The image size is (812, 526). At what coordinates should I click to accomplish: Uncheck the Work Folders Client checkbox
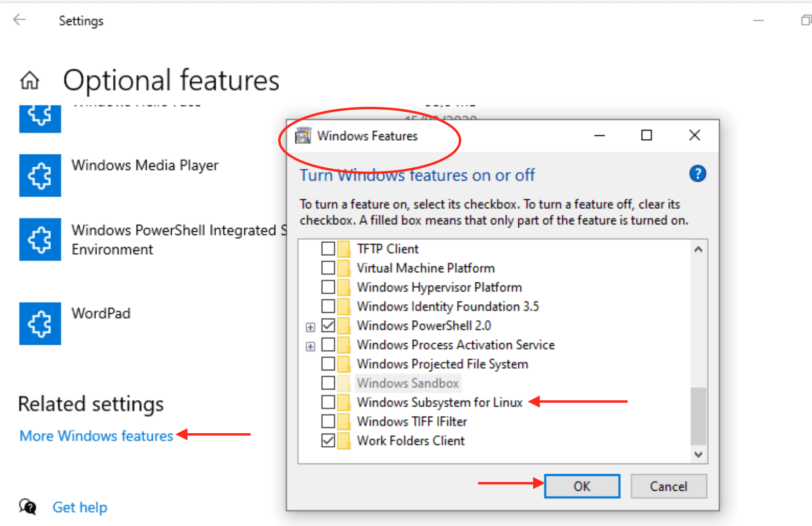coord(328,440)
